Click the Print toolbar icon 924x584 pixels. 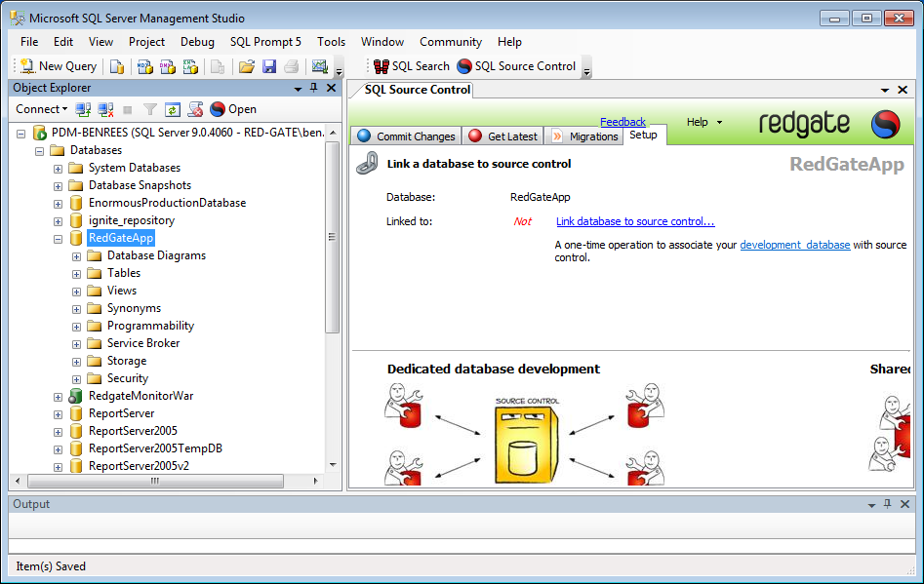click(x=291, y=66)
